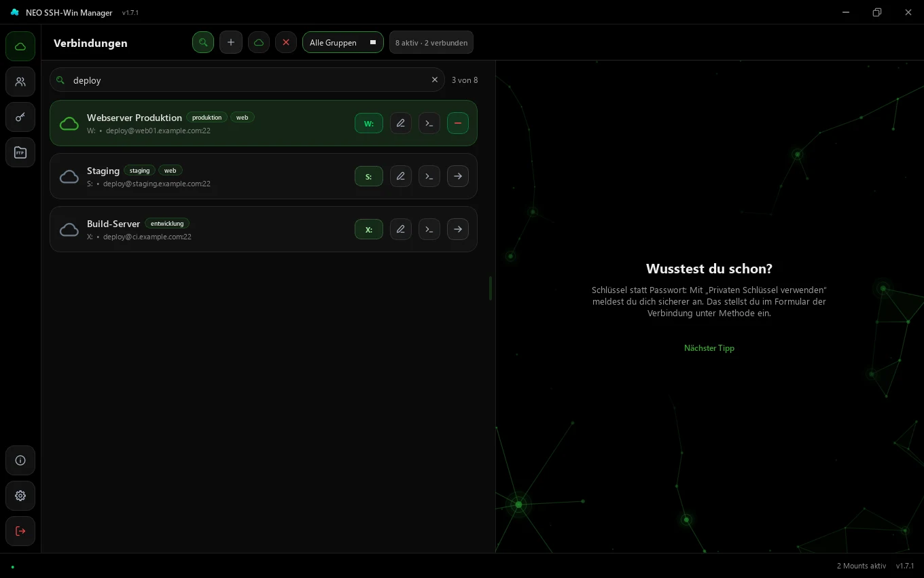
Task: Open the users section in the sidebar
Action: tap(20, 82)
